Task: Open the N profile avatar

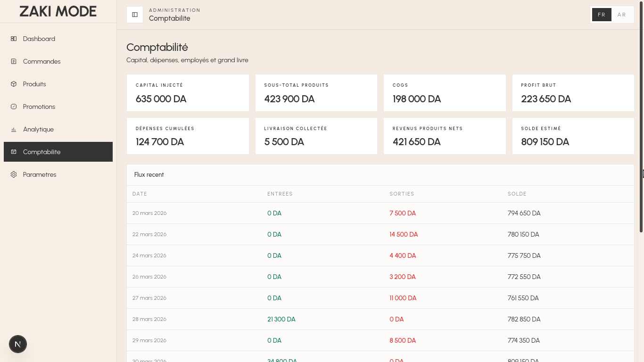Action: point(18,344)
